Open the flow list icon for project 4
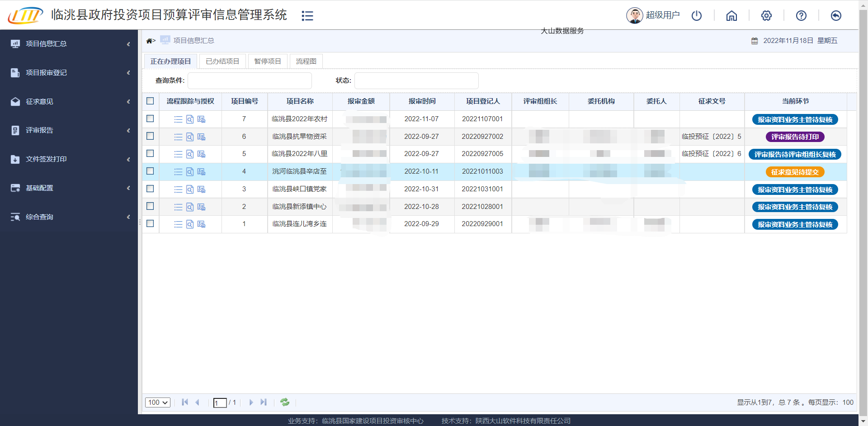Screen dimensions: 868x426 (x=178, y=172)
